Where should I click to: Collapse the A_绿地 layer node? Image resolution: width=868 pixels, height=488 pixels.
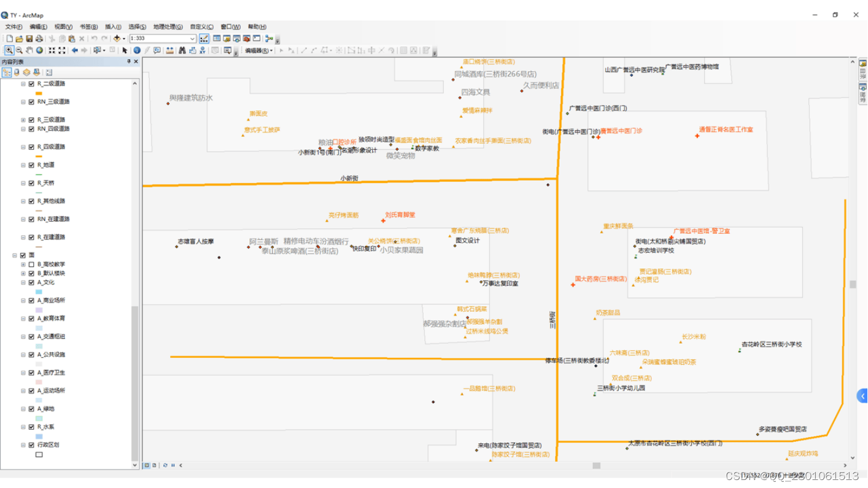coord(23,409)
